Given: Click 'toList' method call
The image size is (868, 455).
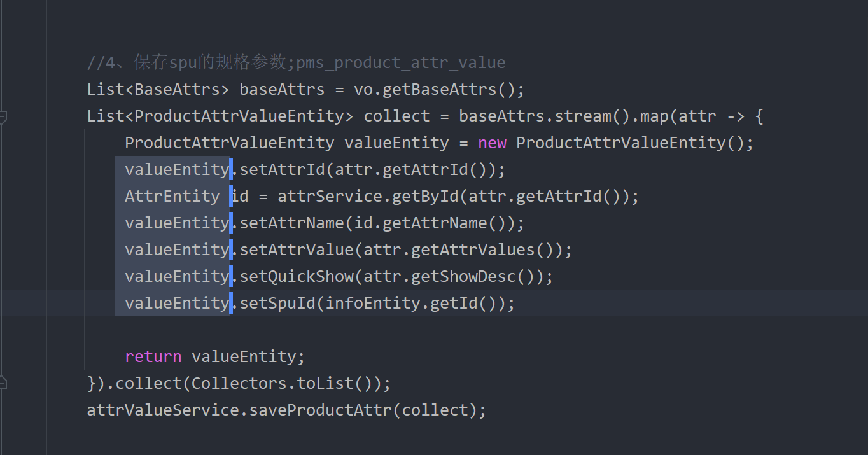Looking at the screenshot, I should click(x=325, y=383).
